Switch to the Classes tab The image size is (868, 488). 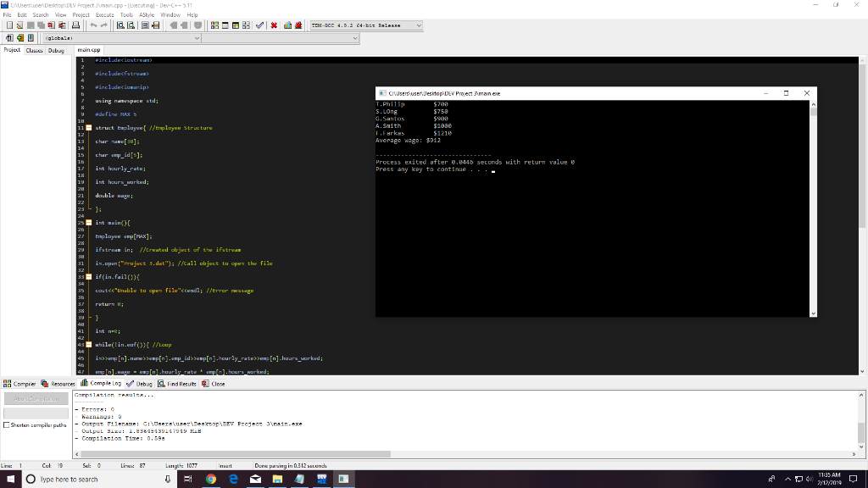point(35,50)
